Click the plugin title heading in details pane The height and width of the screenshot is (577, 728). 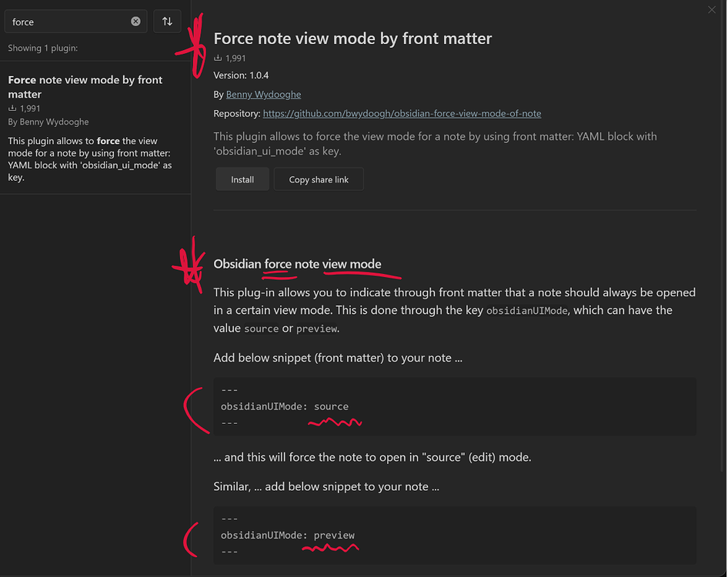point(352,38)
